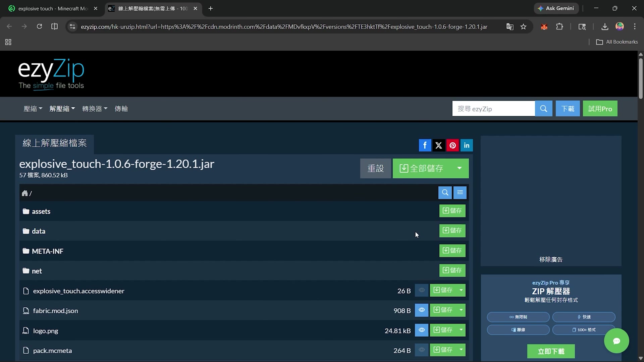The image size is (644, 362).
Task: Click the 重設 reset button
Action: coord(375,168)
